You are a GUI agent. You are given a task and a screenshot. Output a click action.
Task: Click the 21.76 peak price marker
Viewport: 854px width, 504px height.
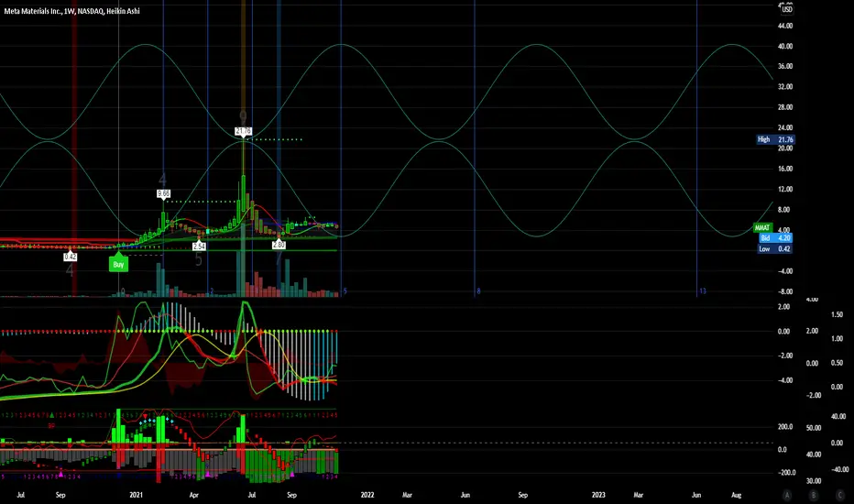click(x=243, y=132)
